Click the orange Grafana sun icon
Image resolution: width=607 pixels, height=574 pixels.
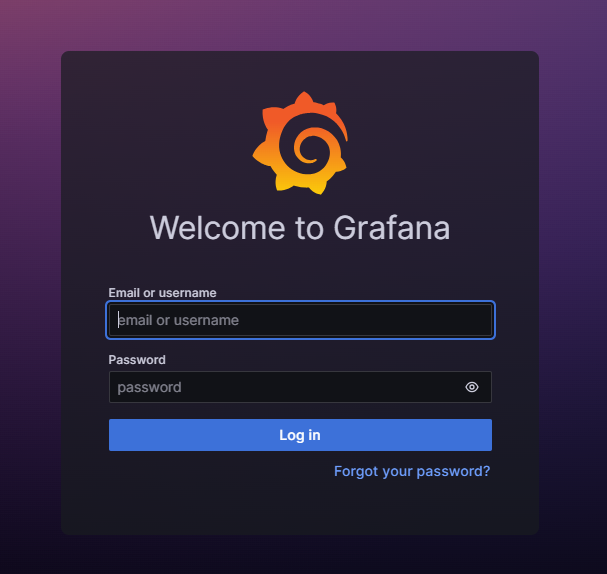300,143
